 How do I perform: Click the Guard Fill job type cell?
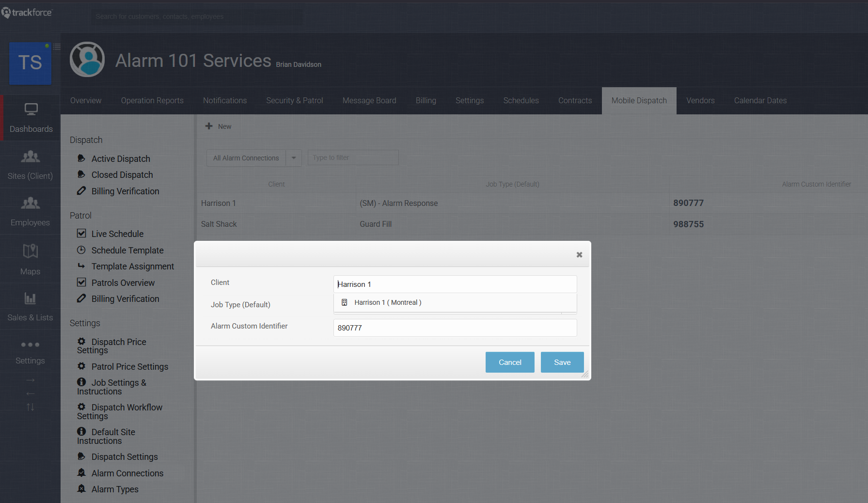(x=376, y=224)
